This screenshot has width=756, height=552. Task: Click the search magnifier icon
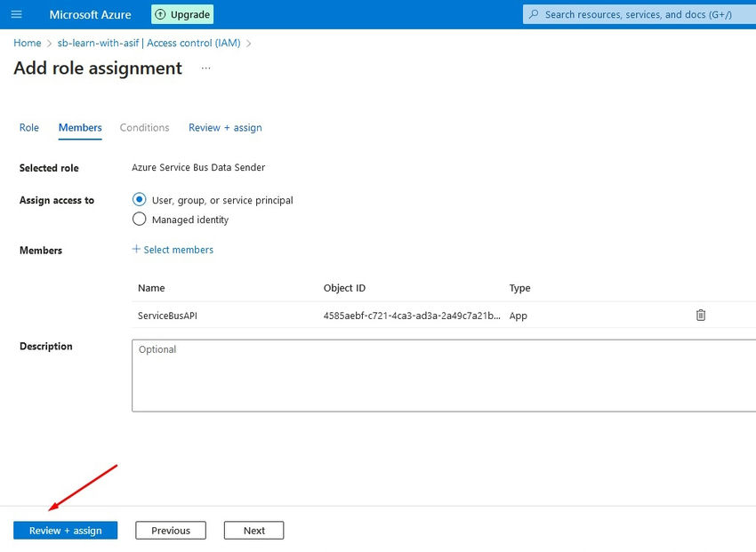(x=533, y=14)
